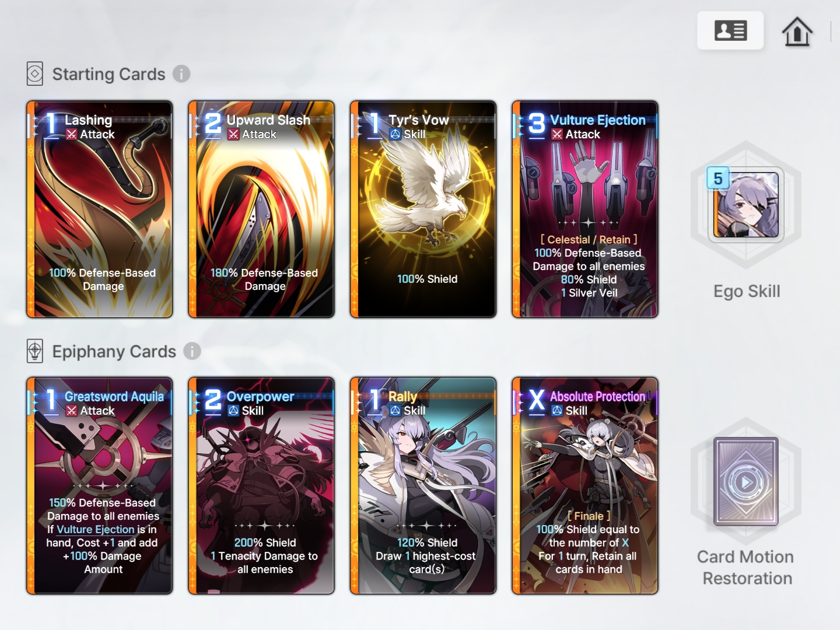Click the Card Motion Restoration label

pyautogui.click(x=746, y=568)
